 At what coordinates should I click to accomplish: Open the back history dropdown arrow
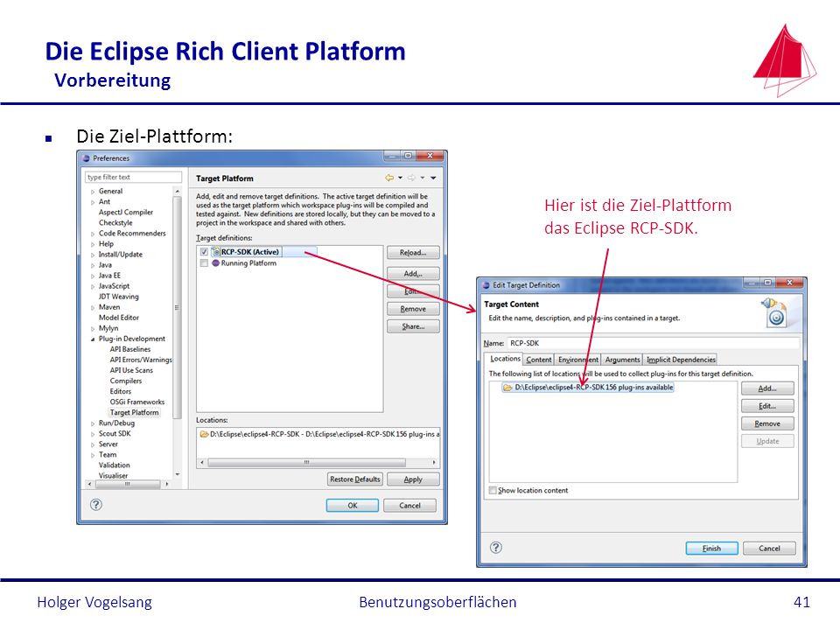pos(400,178)
